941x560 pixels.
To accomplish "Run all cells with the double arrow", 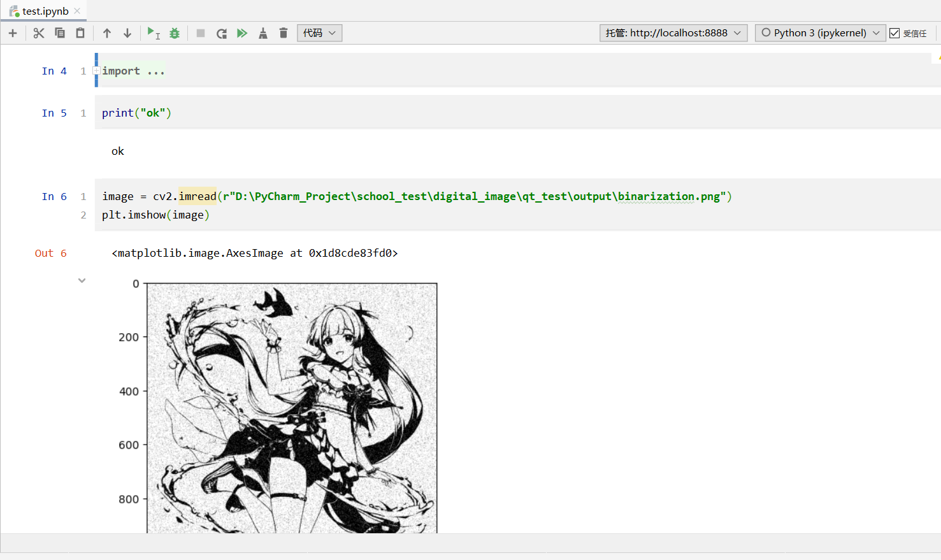I will 242,33.
